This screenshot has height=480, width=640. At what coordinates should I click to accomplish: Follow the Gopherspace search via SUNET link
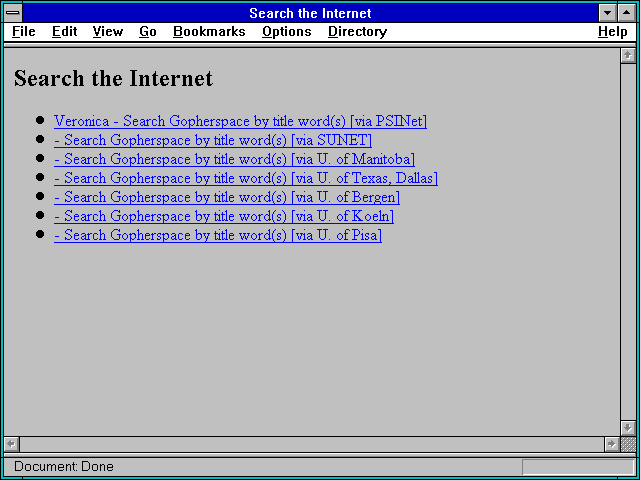tap(213, 140)
